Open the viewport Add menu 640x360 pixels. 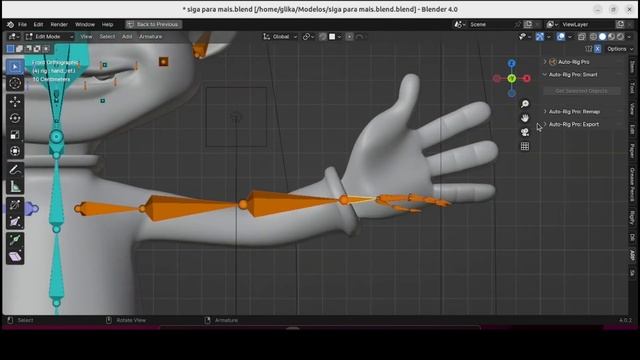(x=127, y=37)
